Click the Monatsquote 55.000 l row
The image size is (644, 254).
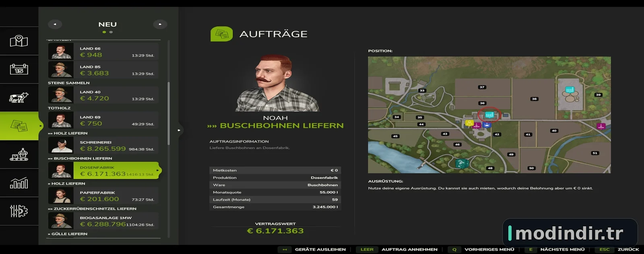275,193
